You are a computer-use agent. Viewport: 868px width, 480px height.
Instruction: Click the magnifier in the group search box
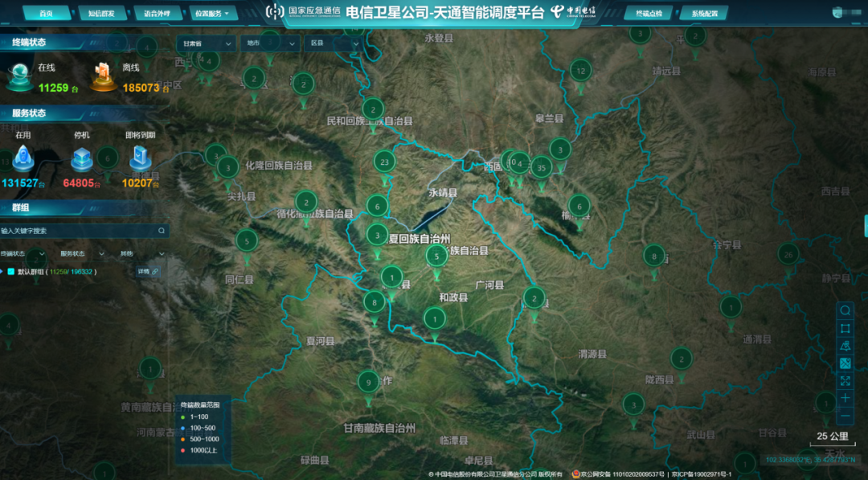161,231
